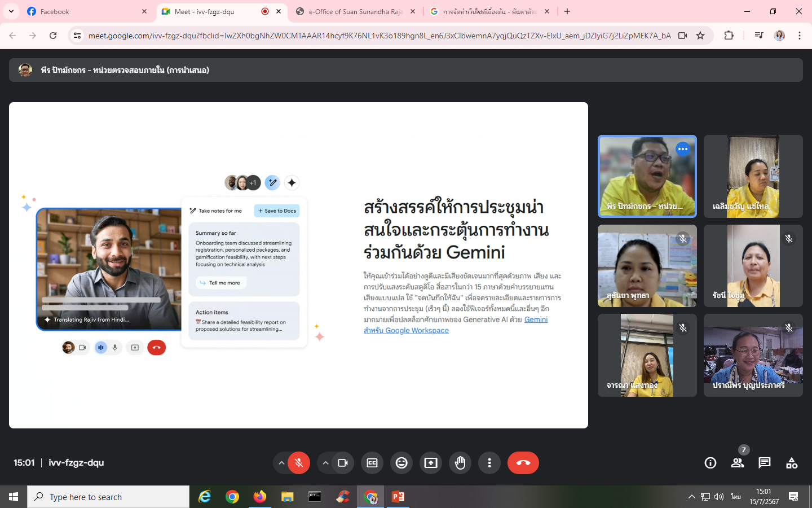Unmute the microphone

[x=299, y=463]
